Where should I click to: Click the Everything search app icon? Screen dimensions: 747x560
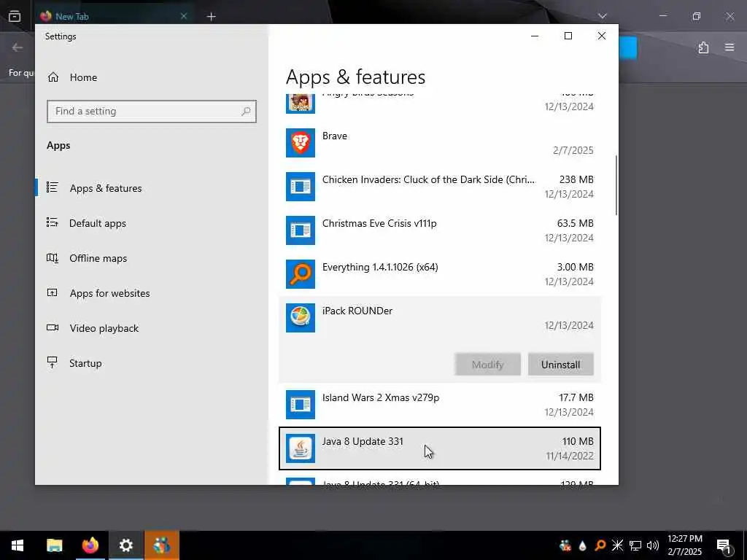click(x=300, y=274)
